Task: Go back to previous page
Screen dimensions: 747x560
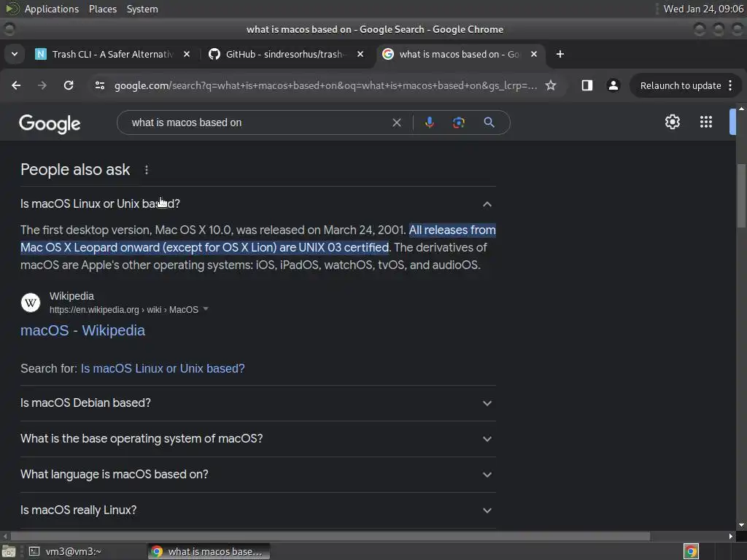Action: [16, 85]
